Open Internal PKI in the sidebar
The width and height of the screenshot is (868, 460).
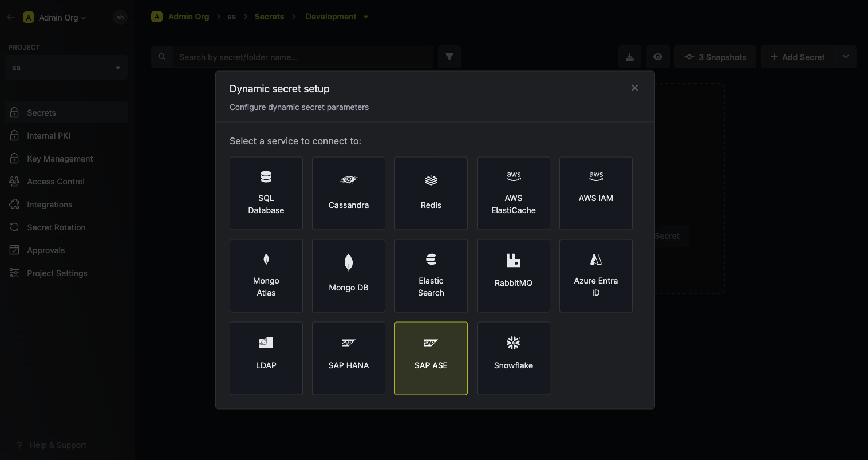(66, 135)
